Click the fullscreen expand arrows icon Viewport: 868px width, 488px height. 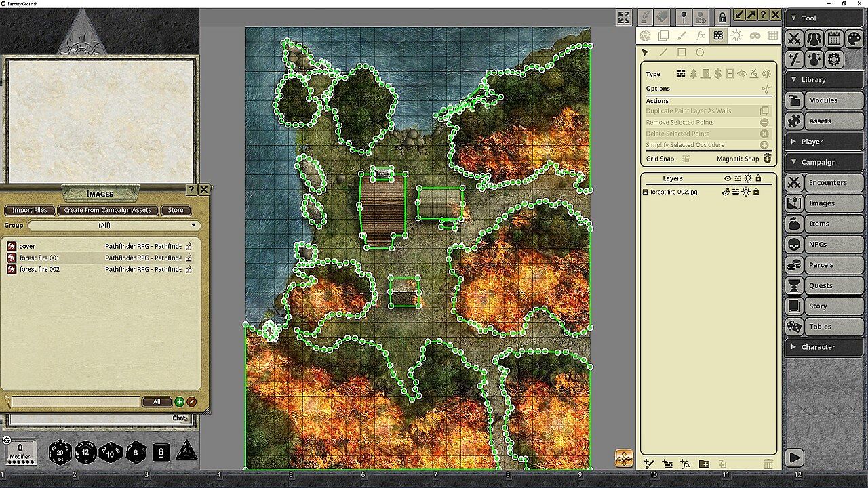tap(624, 18)
